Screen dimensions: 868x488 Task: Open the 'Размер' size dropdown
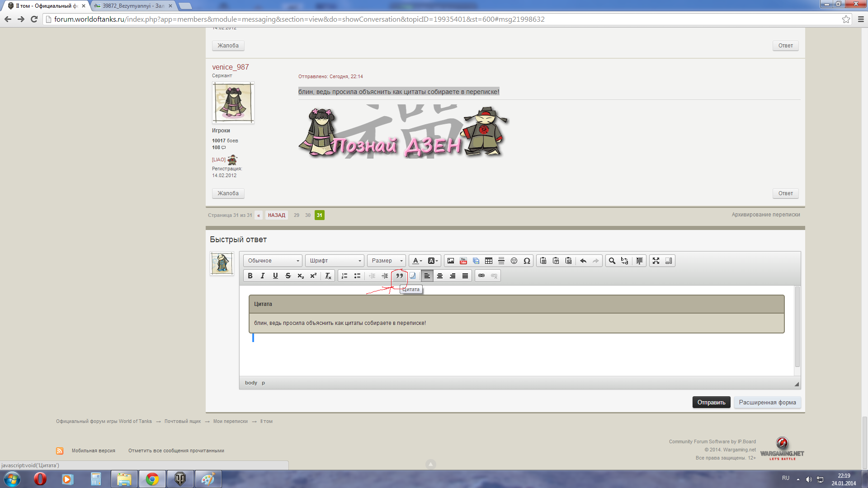(387, 261)
